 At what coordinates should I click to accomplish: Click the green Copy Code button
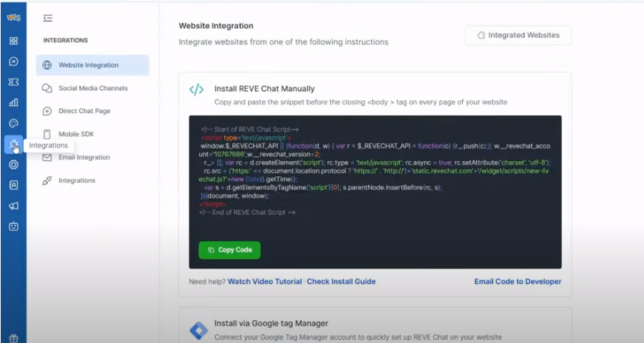pyautogui.click(x=229, y=250)
